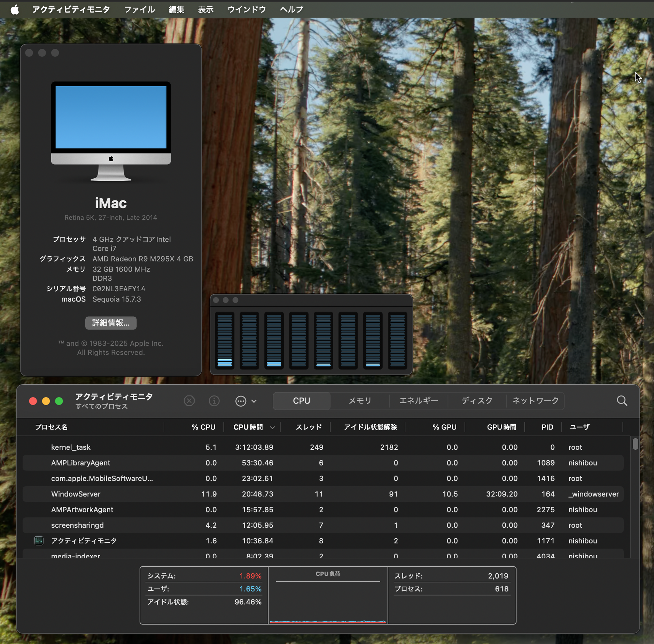Open the search magnifier in Activity Monitor
This screenshot has width=654, height=644.
[x=622, y=401]
